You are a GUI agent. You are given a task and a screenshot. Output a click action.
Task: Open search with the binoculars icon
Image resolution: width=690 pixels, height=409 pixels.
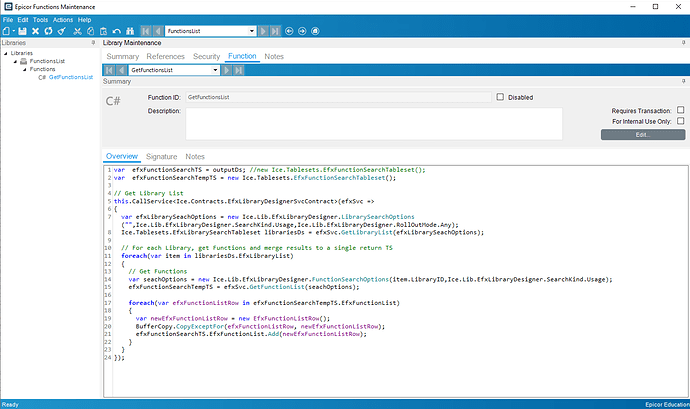(130, 31)
